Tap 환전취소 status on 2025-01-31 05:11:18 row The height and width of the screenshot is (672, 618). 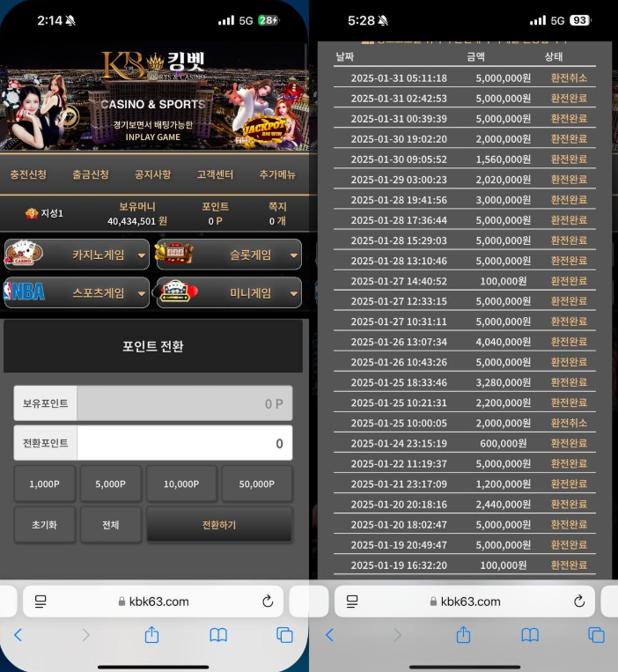tap(569, 78)
